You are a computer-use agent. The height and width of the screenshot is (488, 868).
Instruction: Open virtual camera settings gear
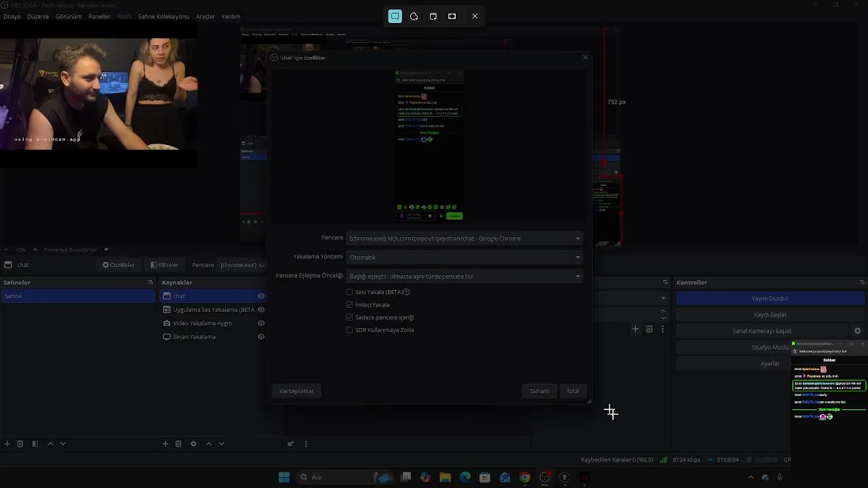(857, 331)
